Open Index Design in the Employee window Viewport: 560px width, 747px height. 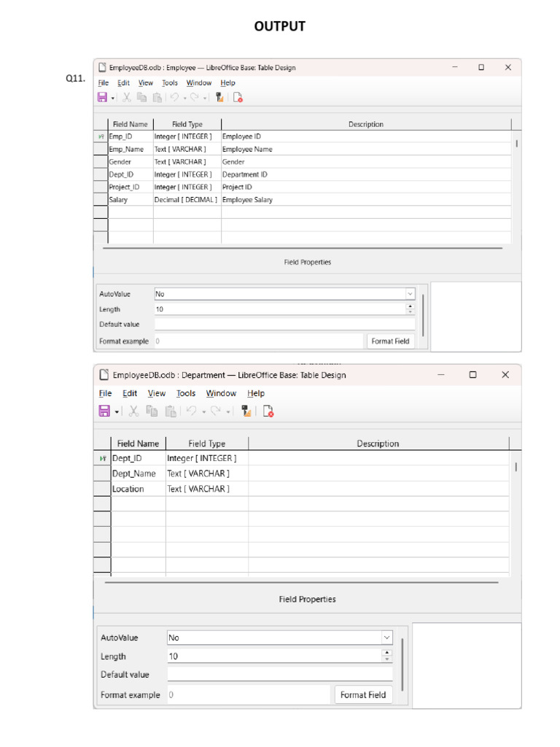tap(219, 97)
